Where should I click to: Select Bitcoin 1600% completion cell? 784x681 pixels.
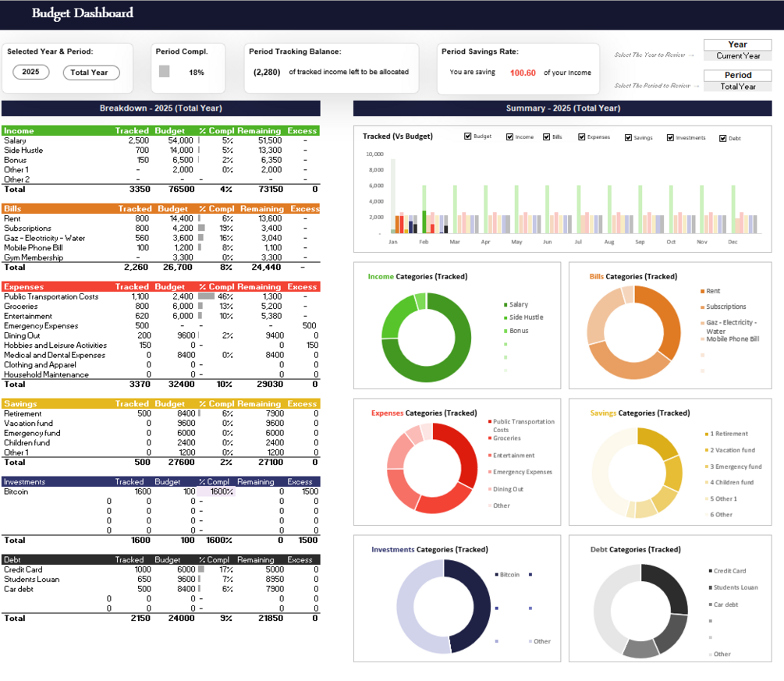[x=217, y=491]
